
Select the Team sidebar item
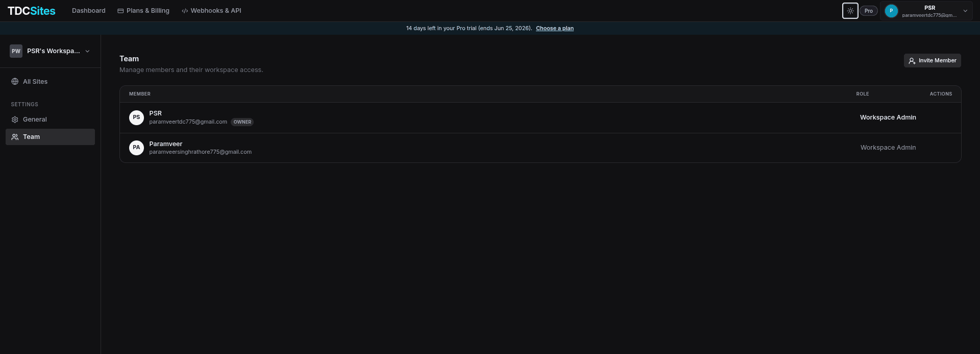[50, 137]
